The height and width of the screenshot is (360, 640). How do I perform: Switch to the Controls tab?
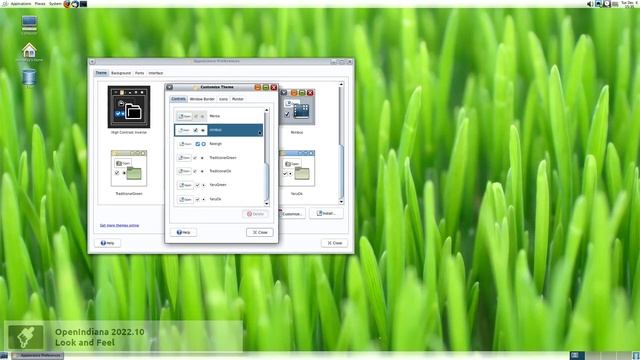[x=178, y=99]
